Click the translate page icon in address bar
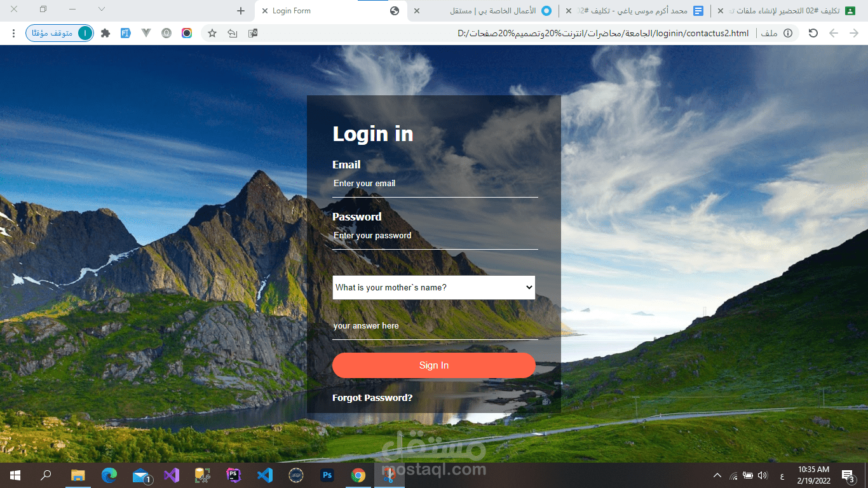This screenshot has width=868, height=488. pyautogui.click(x=253, y=33)
